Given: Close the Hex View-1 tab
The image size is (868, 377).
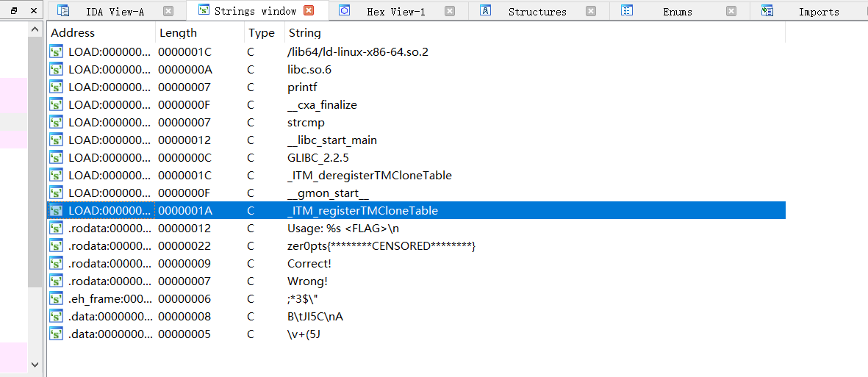Looking at the screenshot, I should coord(450,11).
